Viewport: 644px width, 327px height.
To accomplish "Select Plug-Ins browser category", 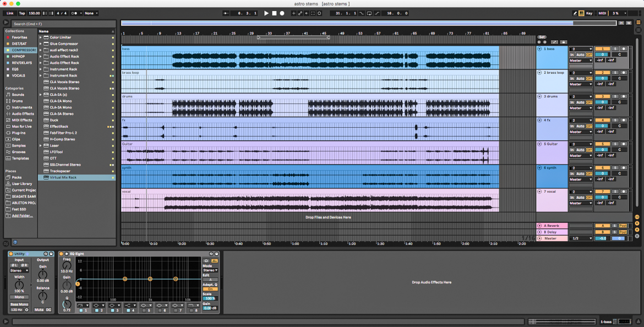I will coord(19,133).
